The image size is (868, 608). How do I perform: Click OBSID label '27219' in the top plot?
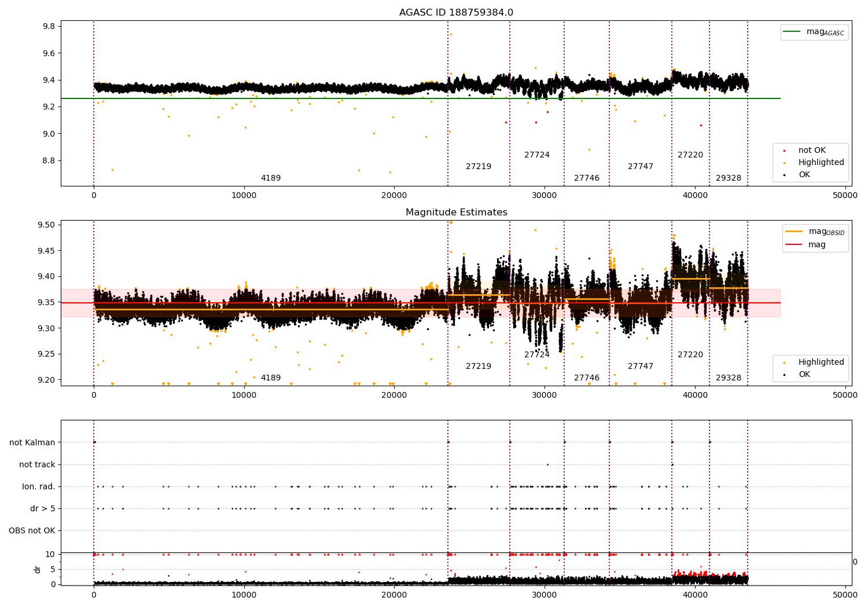click(479, 166)
